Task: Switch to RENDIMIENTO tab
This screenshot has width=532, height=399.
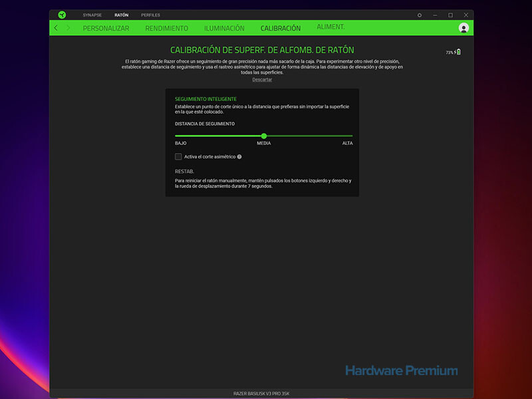Action: (167, 28)
